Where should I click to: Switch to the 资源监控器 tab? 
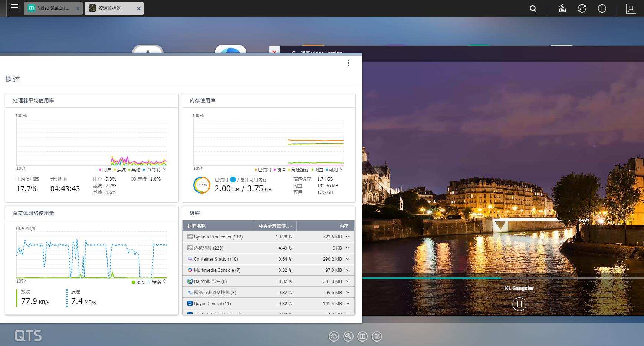[111, 8]
